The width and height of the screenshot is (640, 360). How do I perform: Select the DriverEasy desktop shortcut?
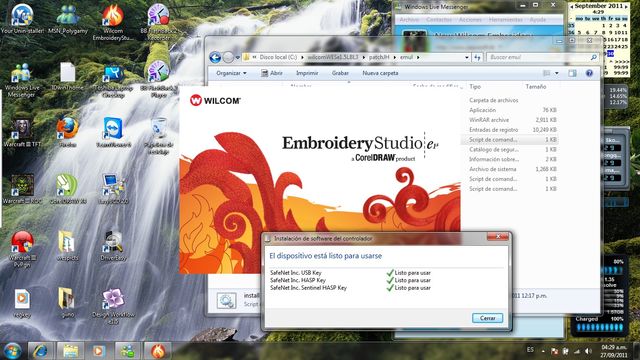coord(113,246)
